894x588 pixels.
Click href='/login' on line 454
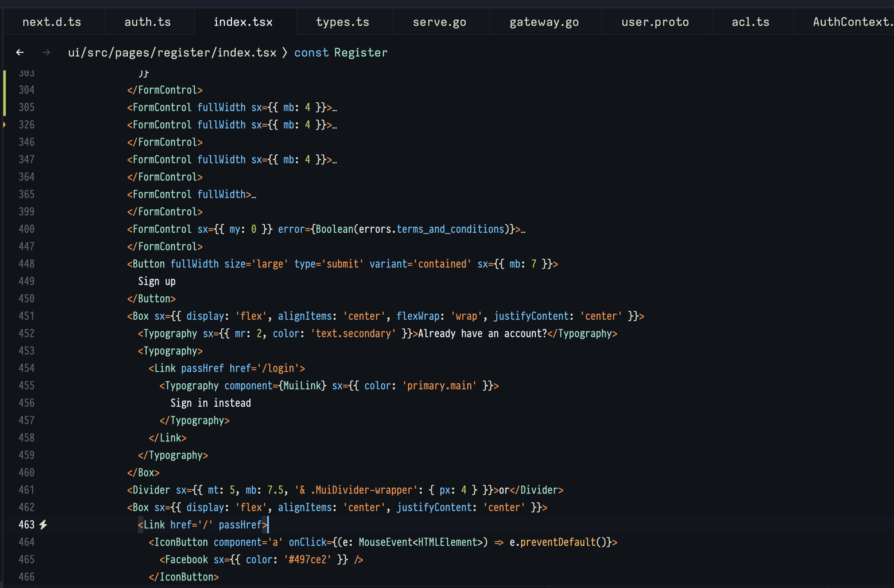pos(265,369)
